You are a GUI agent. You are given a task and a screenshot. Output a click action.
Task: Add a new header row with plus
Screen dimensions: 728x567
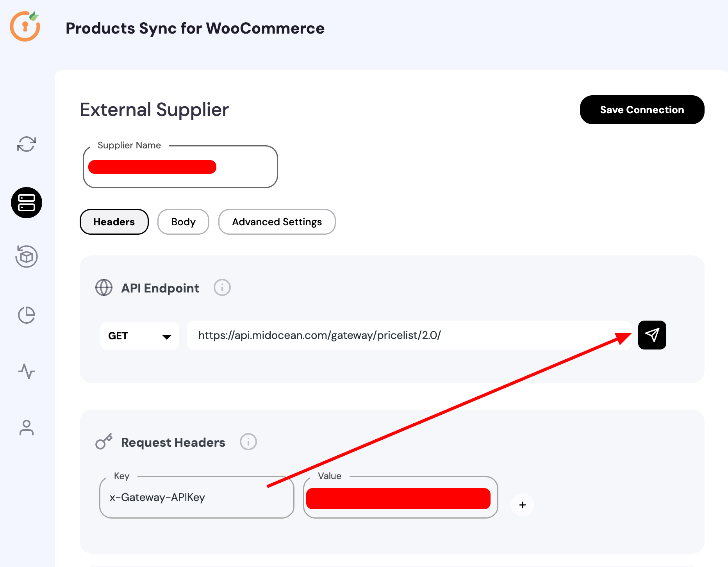[523, 505]
